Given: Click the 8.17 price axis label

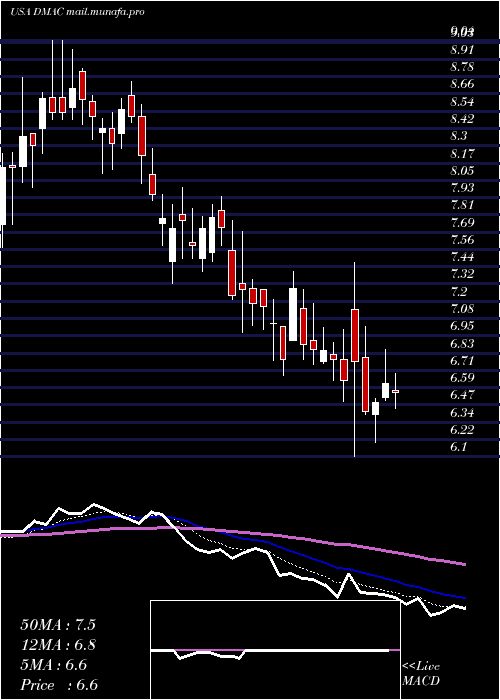Looking at the screenshot, I should pyautogui.click(x=462, y=154).
